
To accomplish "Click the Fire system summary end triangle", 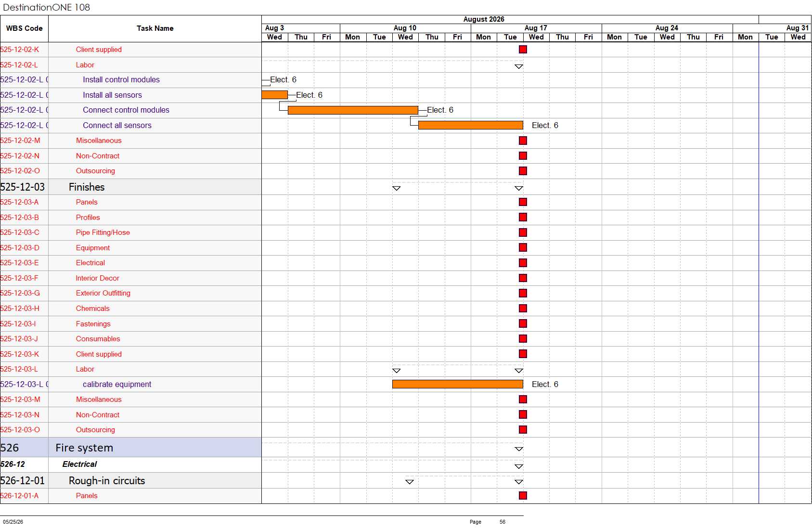I will pyautogui.click(x=519, y=449).
